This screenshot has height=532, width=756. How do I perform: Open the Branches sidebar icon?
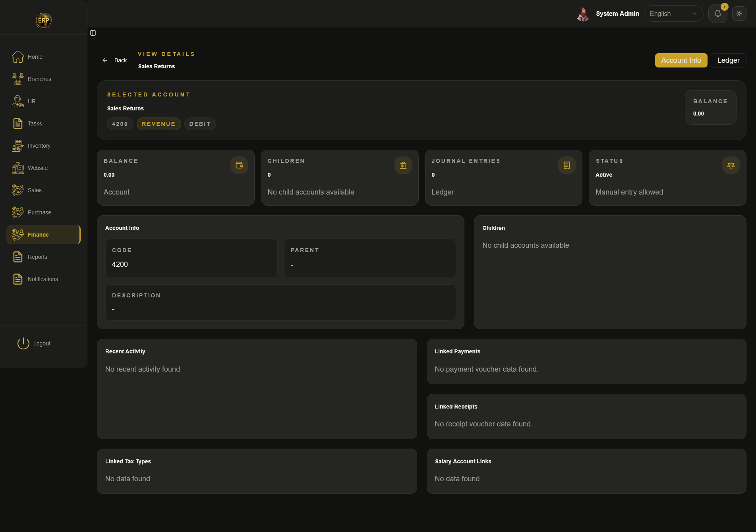18,79
